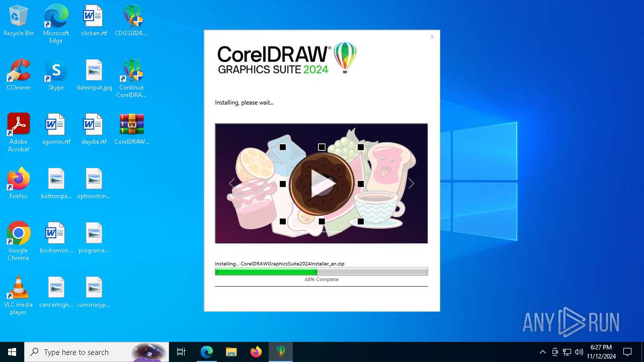Select the CDGS2024 installer desktop icon
644x362 pixels.
pos(131,21)
